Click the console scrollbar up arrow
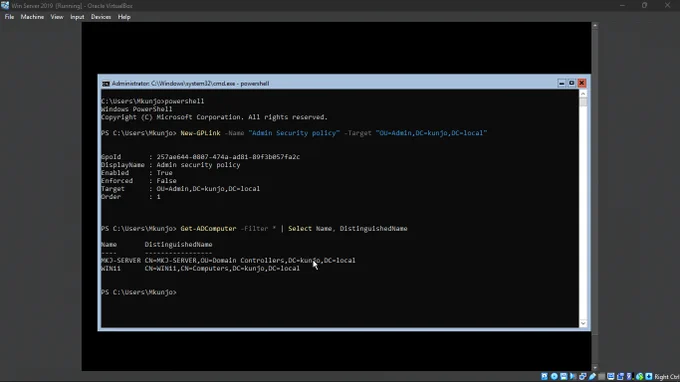The width and height of the screenshot is (680, 382). tap(583, 94)
